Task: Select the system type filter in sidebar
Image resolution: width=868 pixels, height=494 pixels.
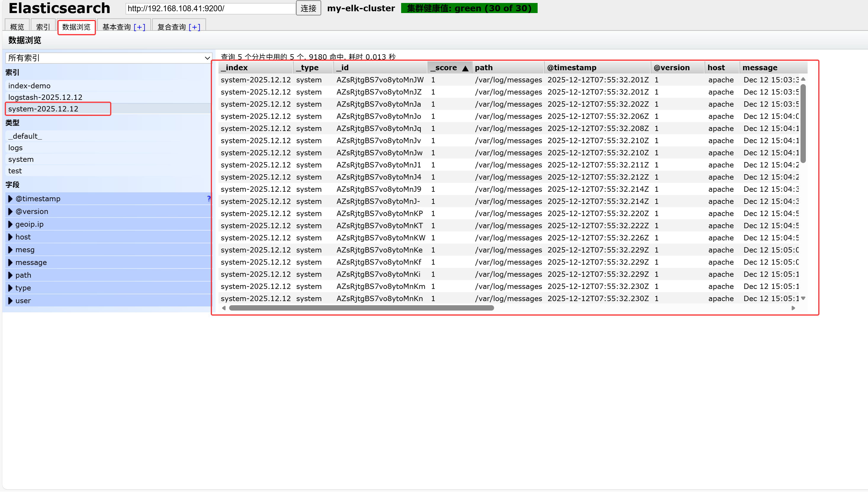Action: (x=108, y=159)
